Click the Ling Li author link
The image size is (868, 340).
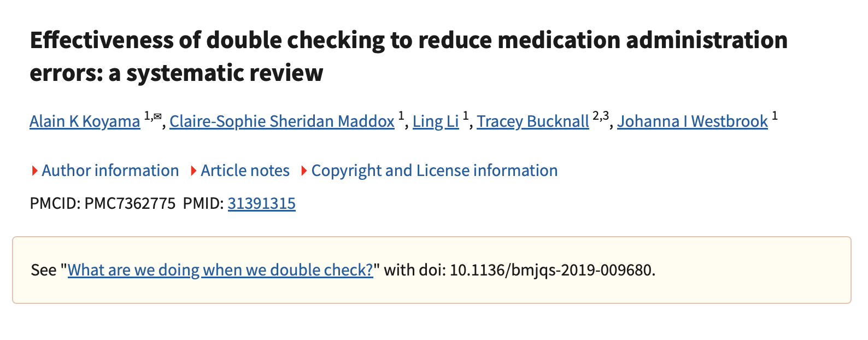(435, 121)
